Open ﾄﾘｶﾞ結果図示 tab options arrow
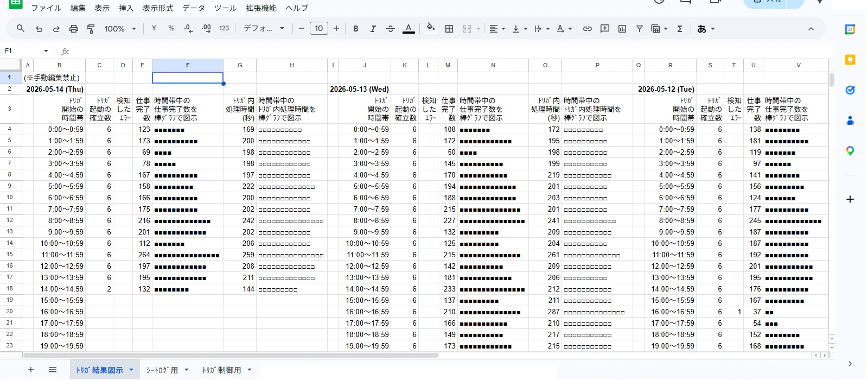 [131, 370]
